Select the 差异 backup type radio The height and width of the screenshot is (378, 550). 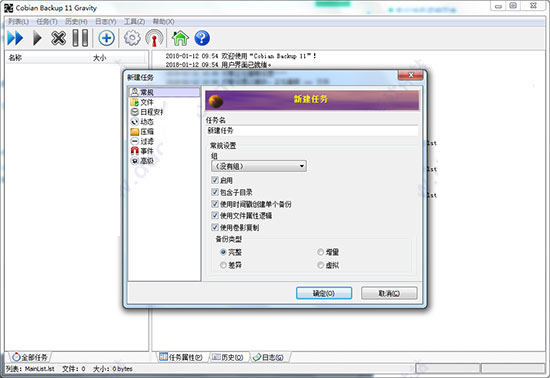[223, 265]
